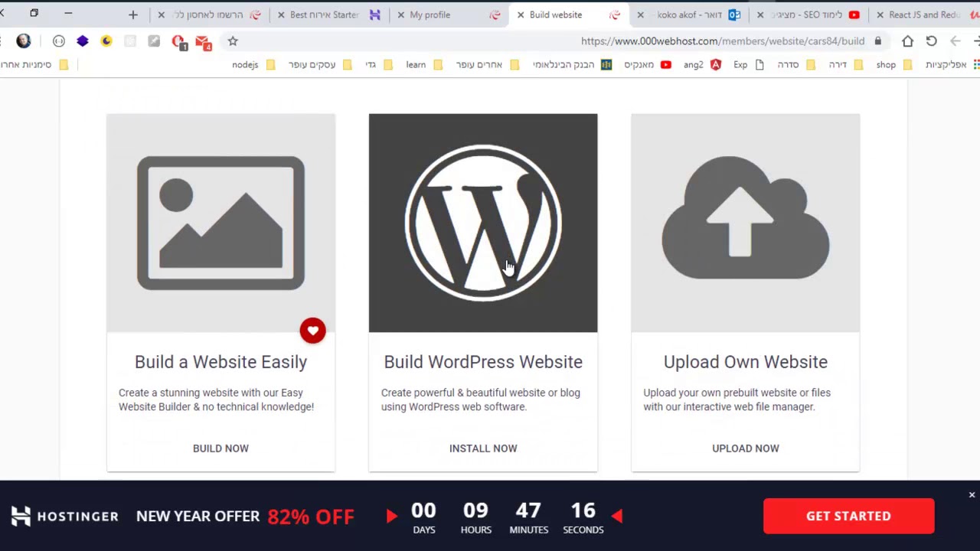Bookmark this page with star icon
Screen dimensions: 980x551
[233, 41]
